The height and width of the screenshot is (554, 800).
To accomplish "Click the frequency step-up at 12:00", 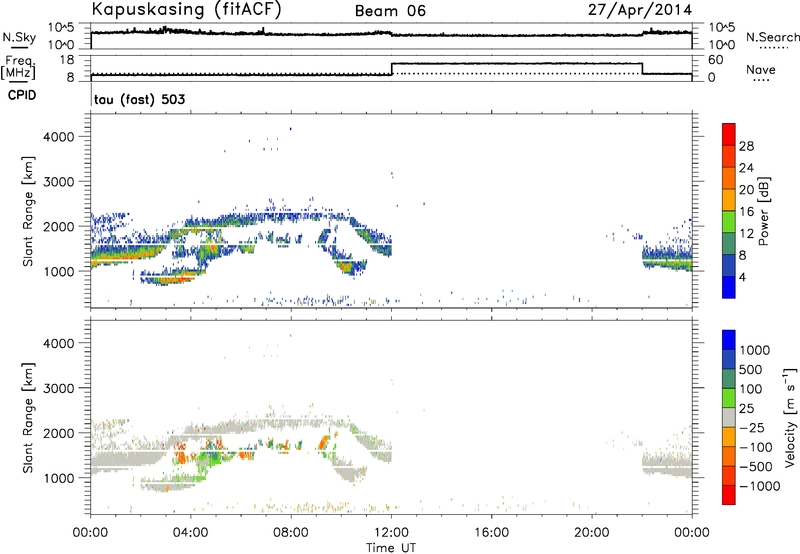I will click(x=391, y=69).
